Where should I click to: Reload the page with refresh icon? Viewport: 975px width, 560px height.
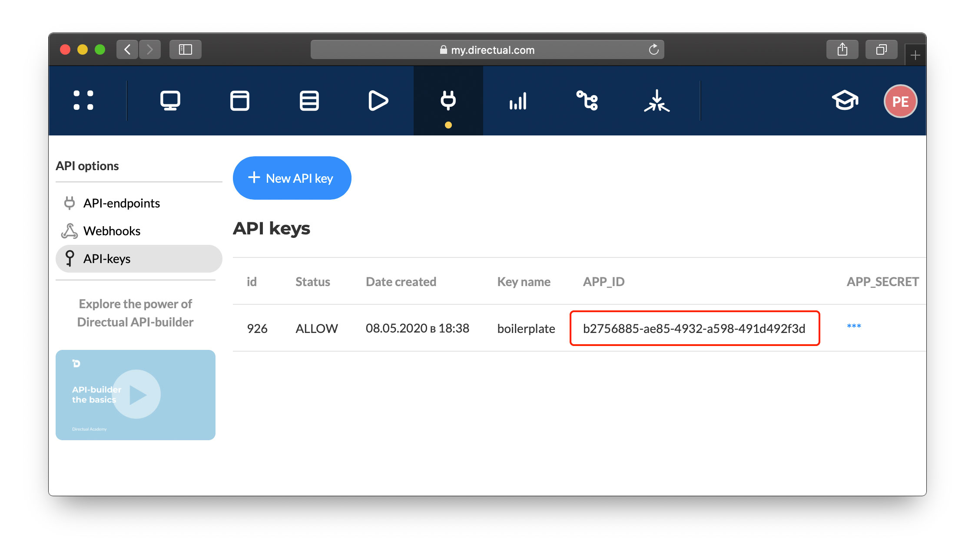[653, 49]
